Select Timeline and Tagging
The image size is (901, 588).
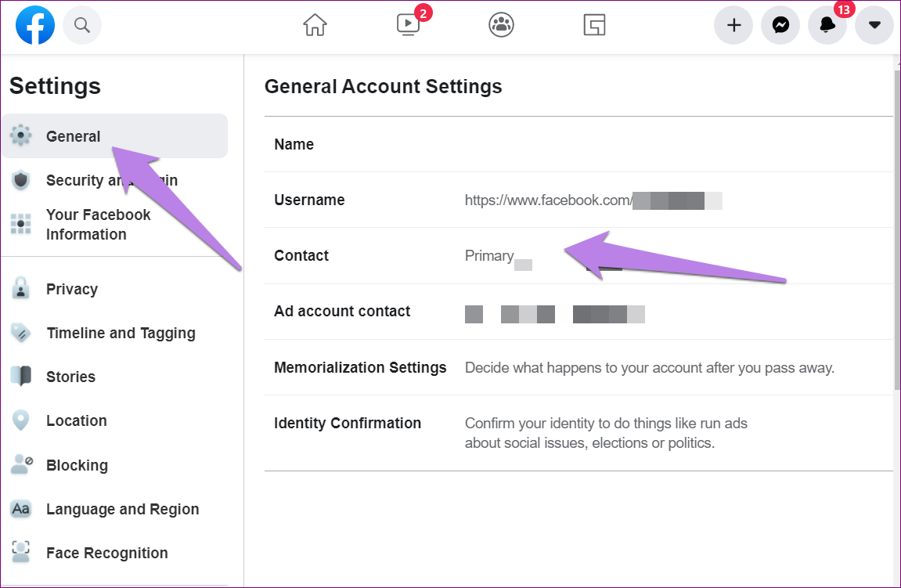point(121,333)
